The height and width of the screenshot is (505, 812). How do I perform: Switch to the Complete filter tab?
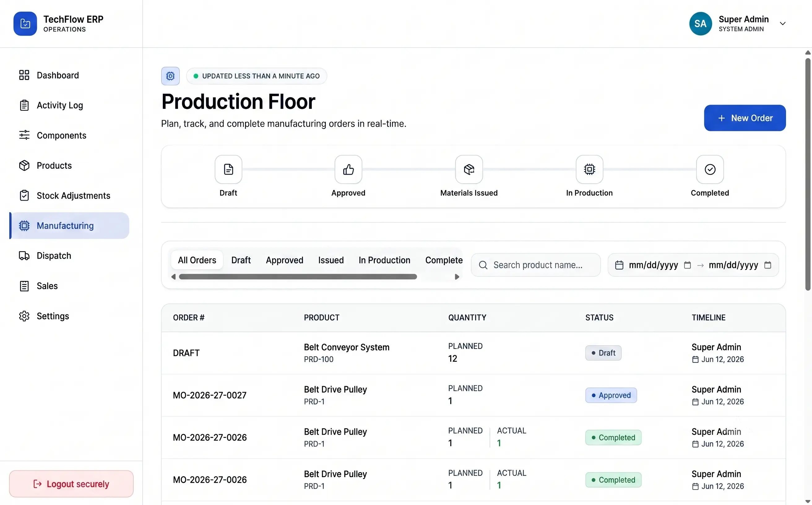tap(444, 260)
